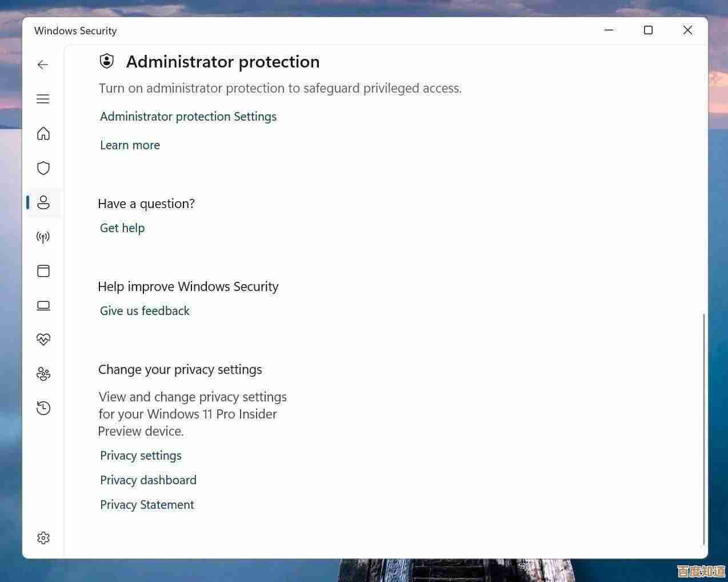Open Administrator protection Settings link
The image size is (728, 582).
pos(188,117)
